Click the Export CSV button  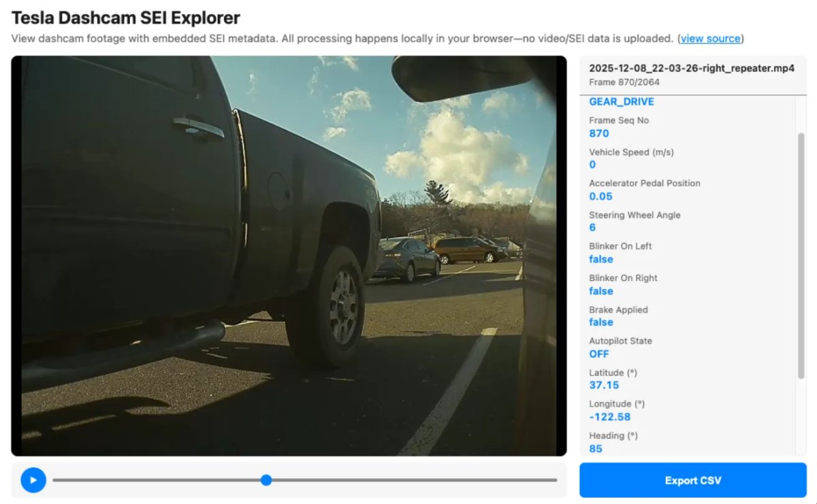click(692, 480)
